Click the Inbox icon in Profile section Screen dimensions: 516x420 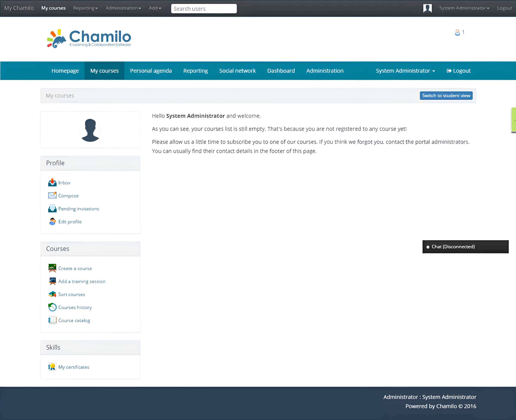coord(52,182)
